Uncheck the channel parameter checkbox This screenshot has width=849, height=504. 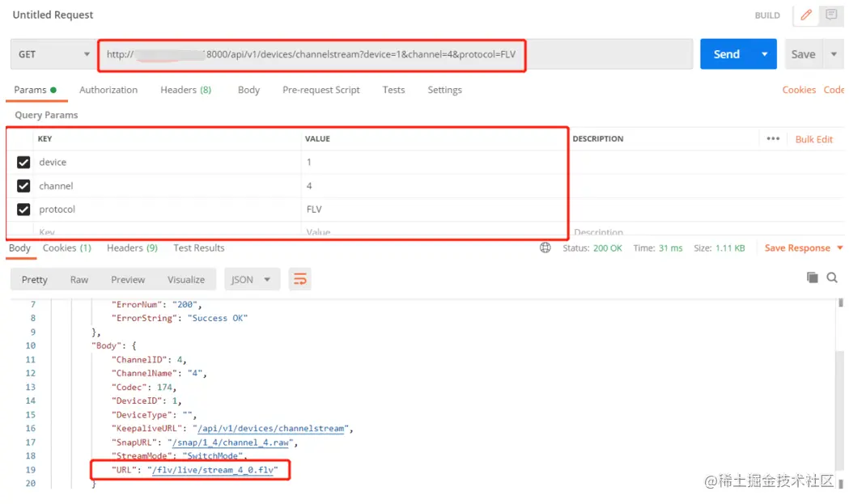pos(23,186)
